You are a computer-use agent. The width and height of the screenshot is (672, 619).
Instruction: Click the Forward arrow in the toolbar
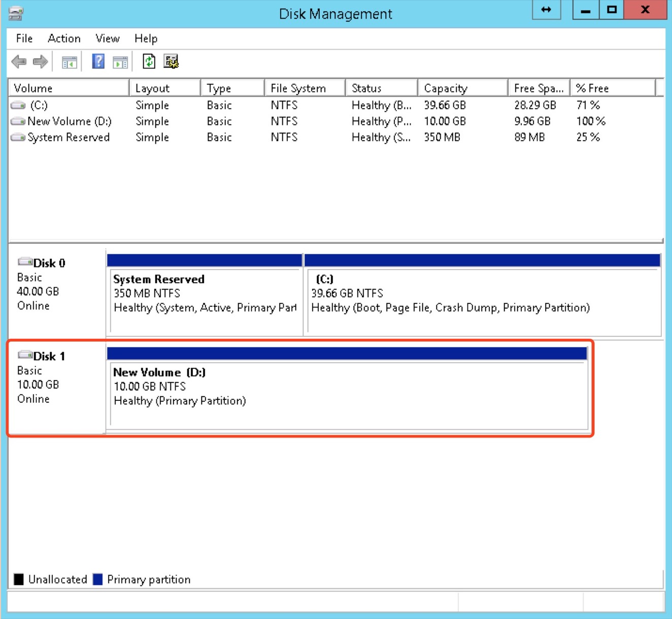pos(40,62)
